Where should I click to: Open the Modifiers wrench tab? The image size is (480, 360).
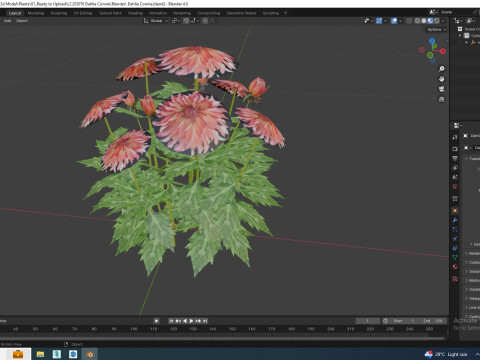[455, 220]
